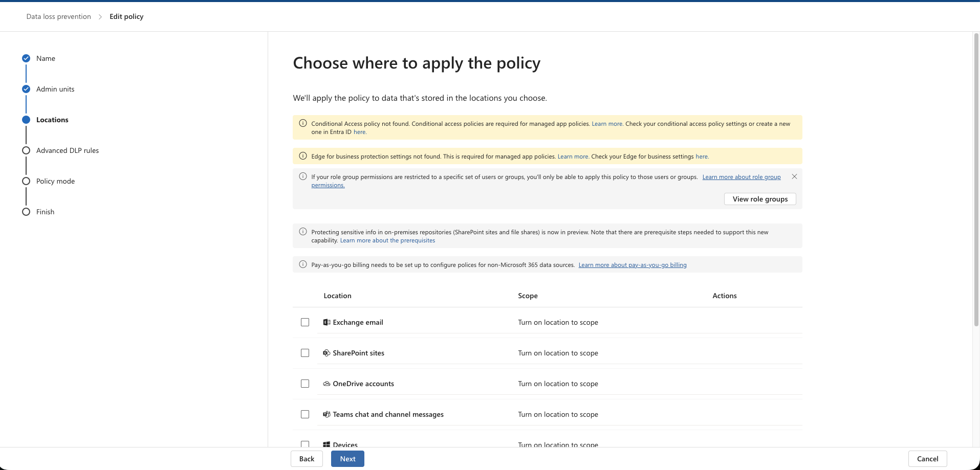Click the SharePoint sites icon
Image resolution: width=980 pixels, height=470 pixels.
pyautogui.click(x=326, y=353)
